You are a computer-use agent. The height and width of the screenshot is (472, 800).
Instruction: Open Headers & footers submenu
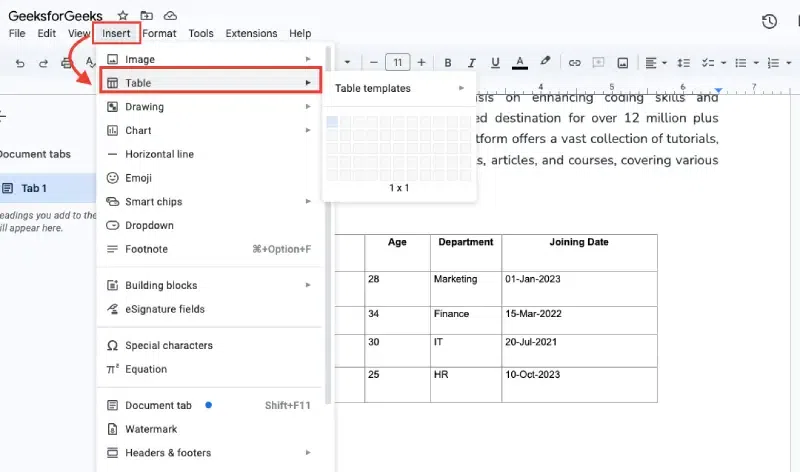tap(209, 453)
